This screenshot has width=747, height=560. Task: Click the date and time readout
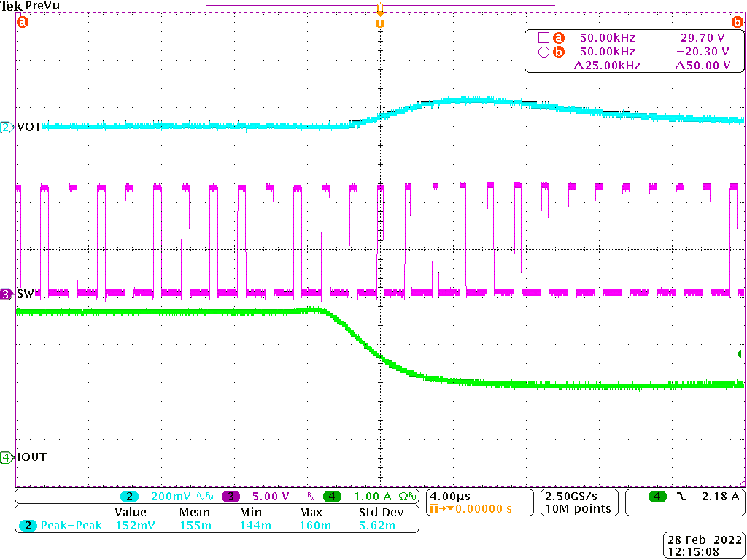click(x=705, y=546)
